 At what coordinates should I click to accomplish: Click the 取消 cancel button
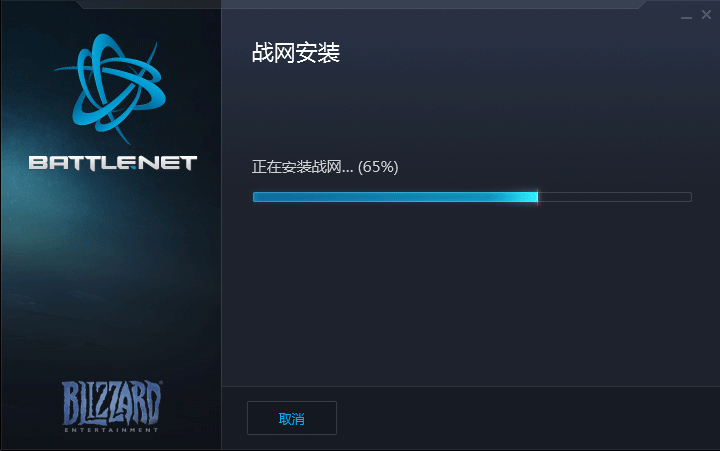coord(292,418)
